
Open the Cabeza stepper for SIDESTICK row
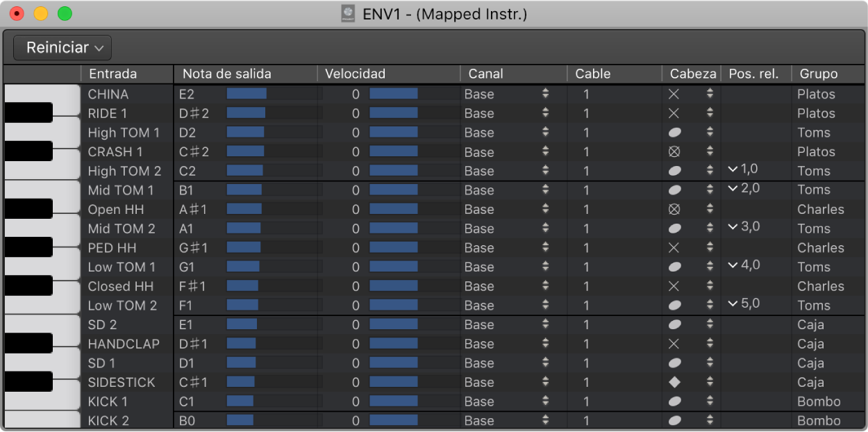tap(710, 382)
